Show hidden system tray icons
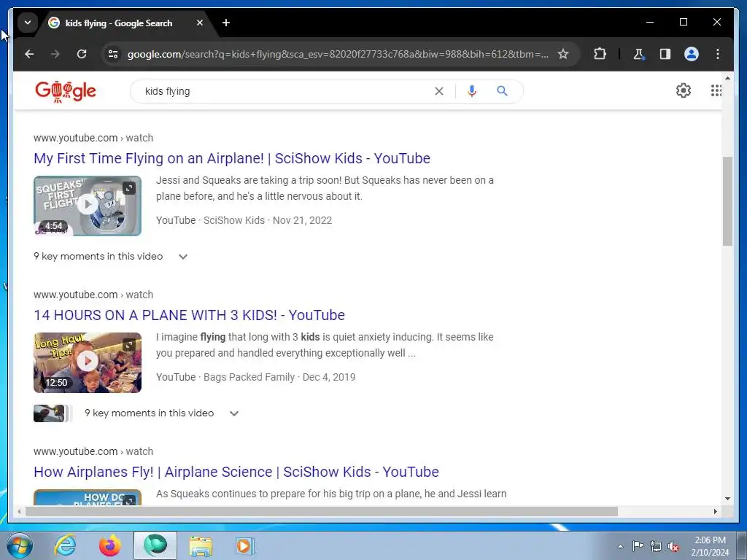747x560 pixels. 620,546
